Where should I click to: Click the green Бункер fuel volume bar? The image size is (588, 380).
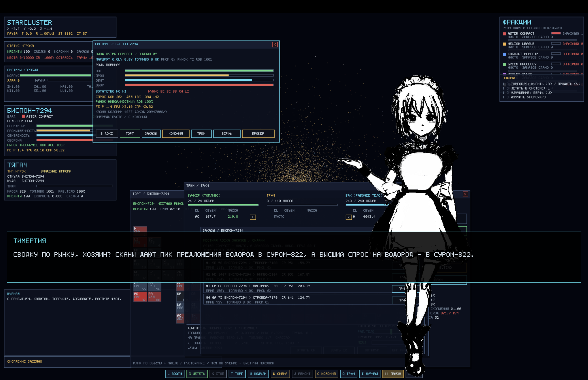[x=223, y=205]
